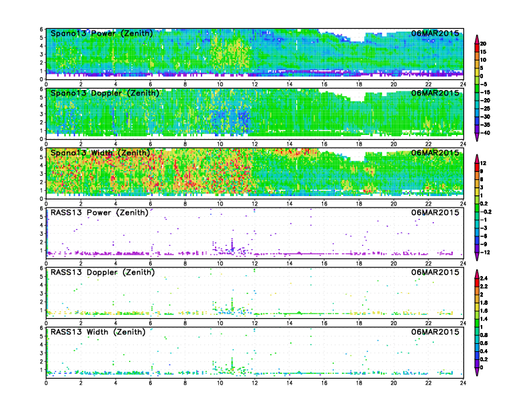532x411 pixels.
Task: Click hour tick 24 under RASS13 Width panel
Action: pos(463,383)
